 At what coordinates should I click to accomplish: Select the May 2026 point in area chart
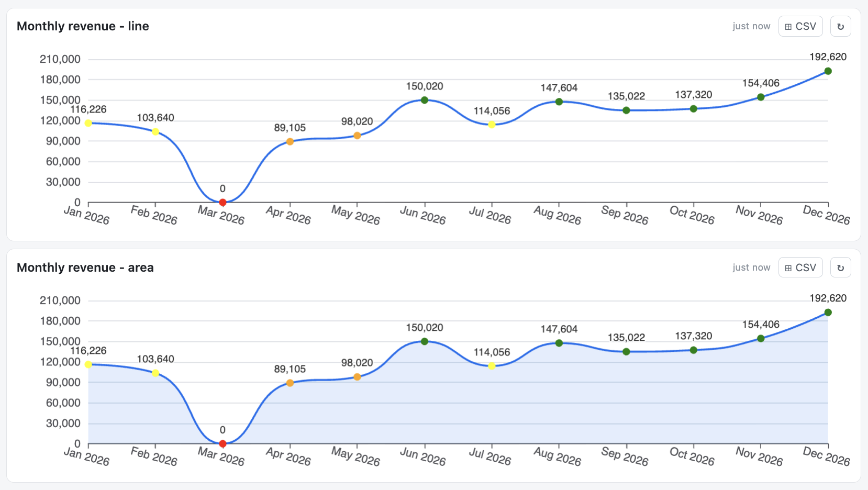tap(357, 377)
